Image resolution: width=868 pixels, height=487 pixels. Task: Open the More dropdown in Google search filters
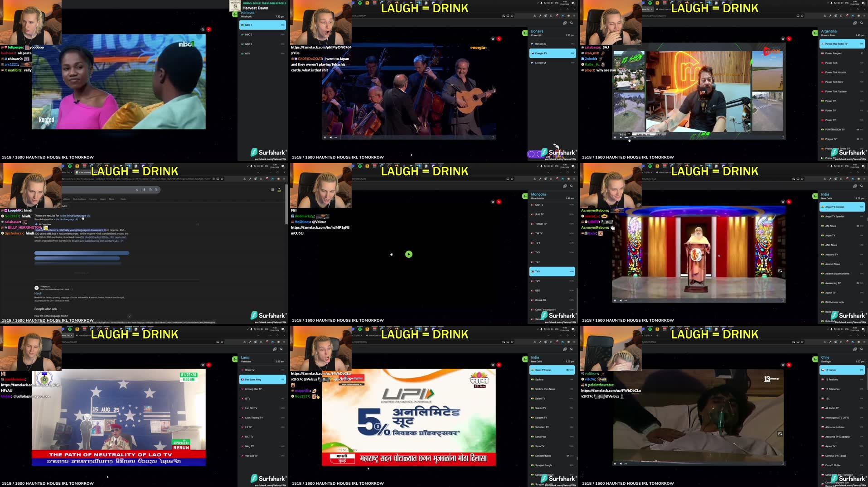[112, 199]
